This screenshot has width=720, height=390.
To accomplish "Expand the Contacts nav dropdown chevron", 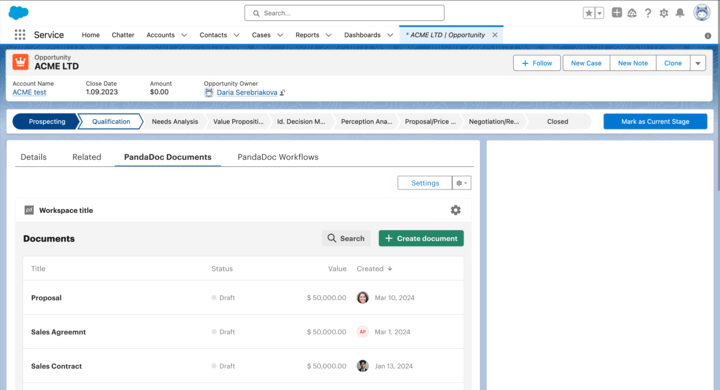I will [x=236, y=35].
